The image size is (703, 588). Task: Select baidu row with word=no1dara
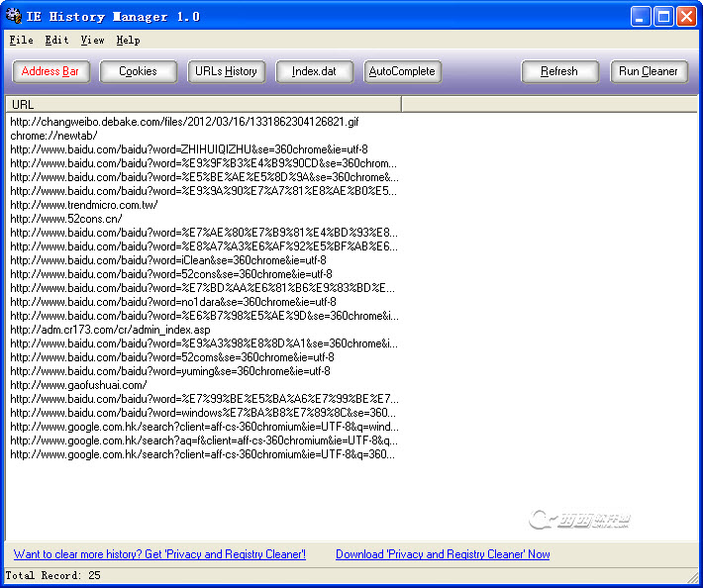(x=173, y=302)
